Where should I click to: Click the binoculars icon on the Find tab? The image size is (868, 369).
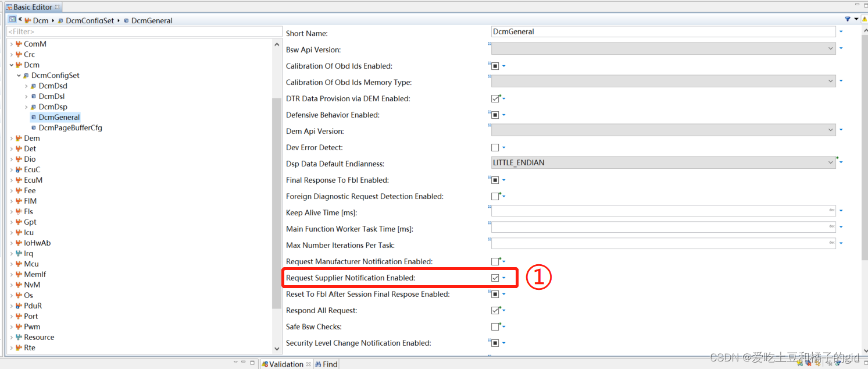(318, 364)
